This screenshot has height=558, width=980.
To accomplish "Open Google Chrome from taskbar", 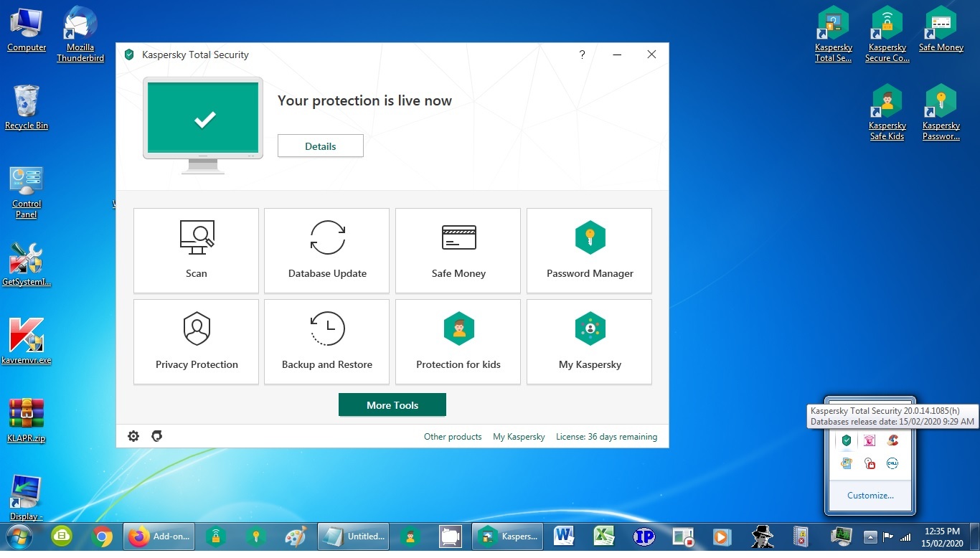I will click(102, 536).
